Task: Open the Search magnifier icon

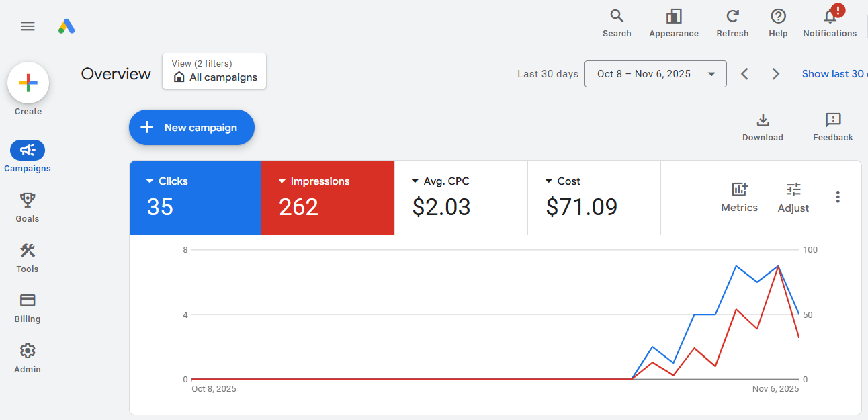Action: (x=616, y=17)
